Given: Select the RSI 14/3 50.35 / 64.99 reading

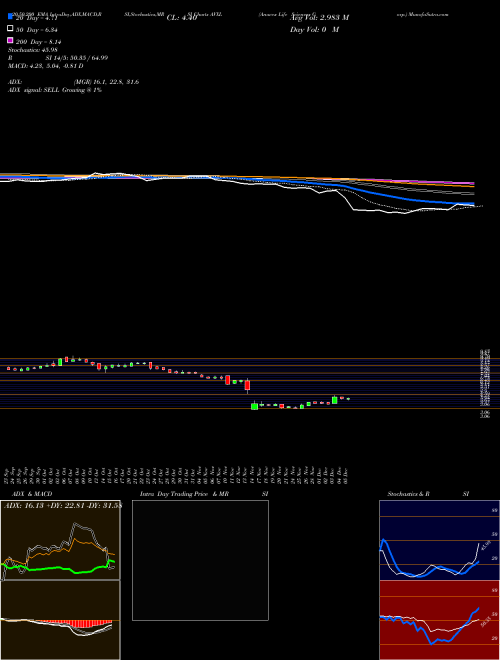Looking at the screenshot, I should [58, 58].
